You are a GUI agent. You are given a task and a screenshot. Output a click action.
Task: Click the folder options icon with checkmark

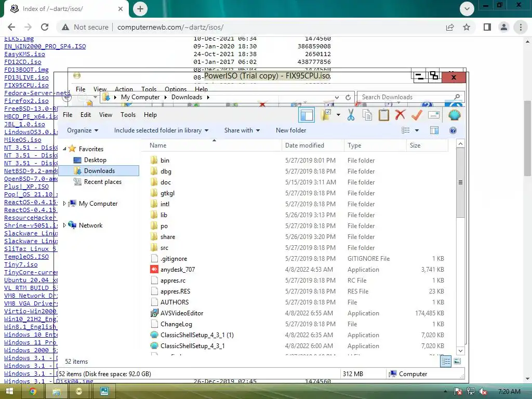point(326,115)
